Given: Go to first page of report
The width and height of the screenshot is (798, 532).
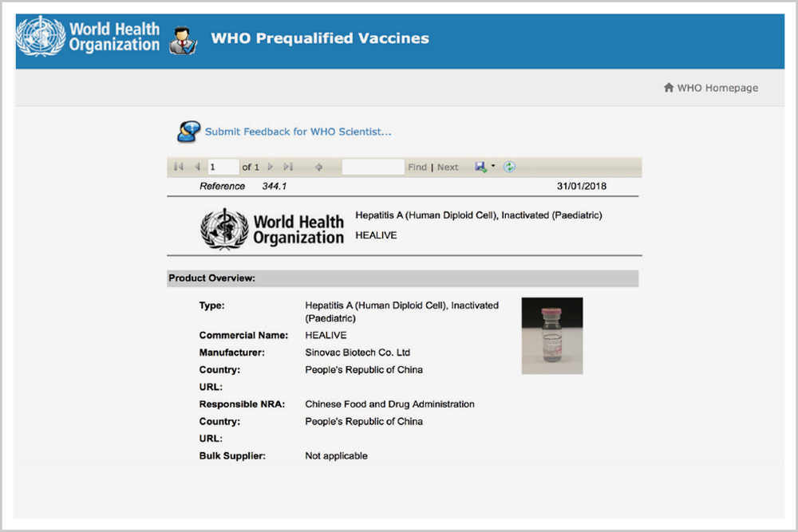Looking at the screenshot, I should tap(178, 167).
